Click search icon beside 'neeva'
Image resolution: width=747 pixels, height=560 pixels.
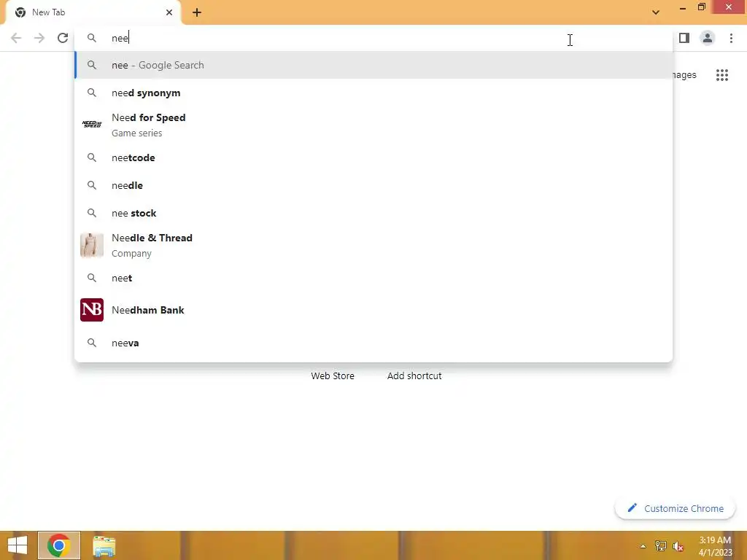(x=92, y=343)
